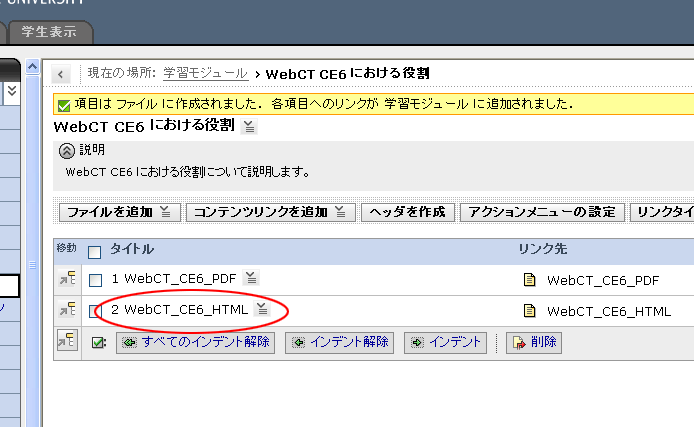The width and height of the screenshot is (694, 427).
Task: Open action menu for WebCT_CE6_PDF title
Action: [x=251, y=278]
